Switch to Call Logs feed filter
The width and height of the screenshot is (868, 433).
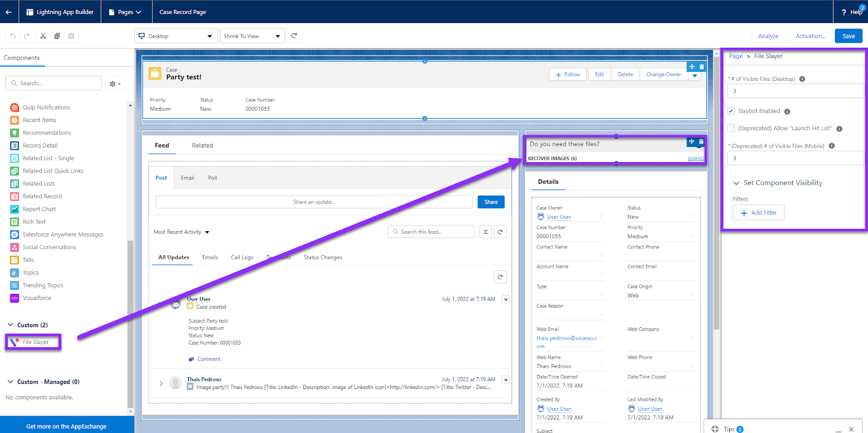click(242, 257)
